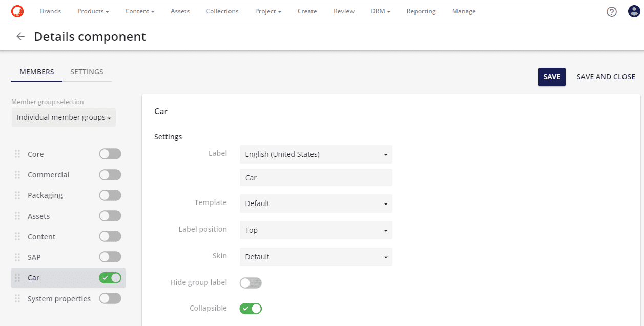The width and height of the screenshot is (644, 326).
Task: Grab the drag handle for Car
Action: click(x=17, y=277)
